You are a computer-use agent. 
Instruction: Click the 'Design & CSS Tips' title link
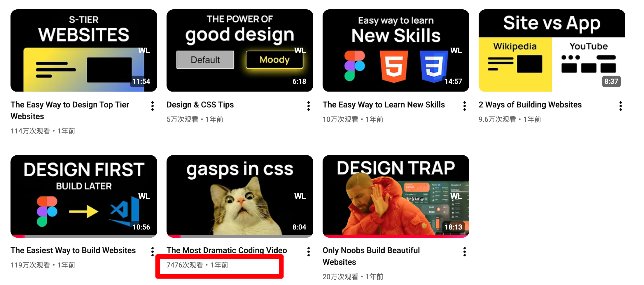[x=200, y=105]
